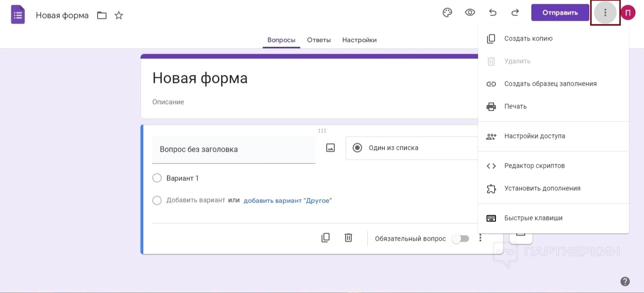Toggle the Обязательный вопрос switch

tap(460, 238)
